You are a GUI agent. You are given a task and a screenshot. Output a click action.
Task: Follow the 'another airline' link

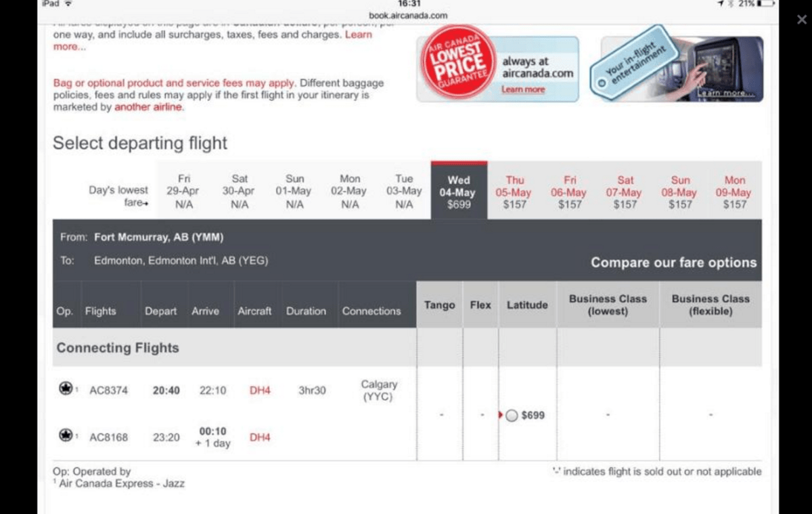click(149, 107)
